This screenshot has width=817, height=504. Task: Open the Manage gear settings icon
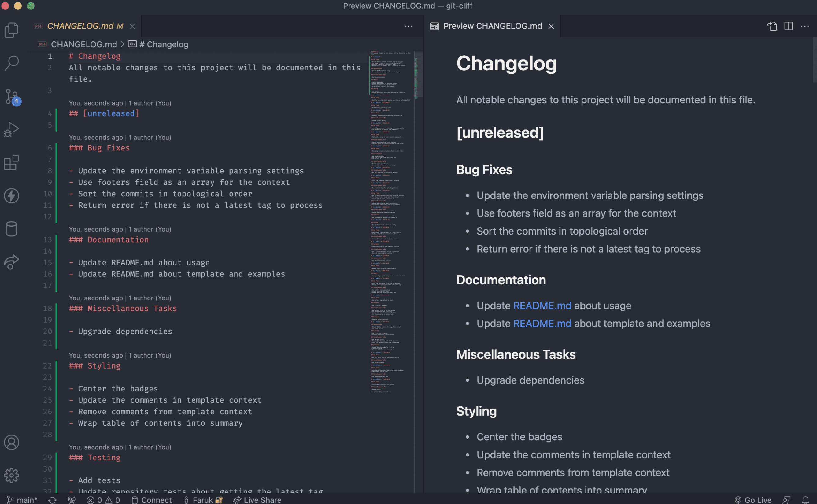[12, 475]
